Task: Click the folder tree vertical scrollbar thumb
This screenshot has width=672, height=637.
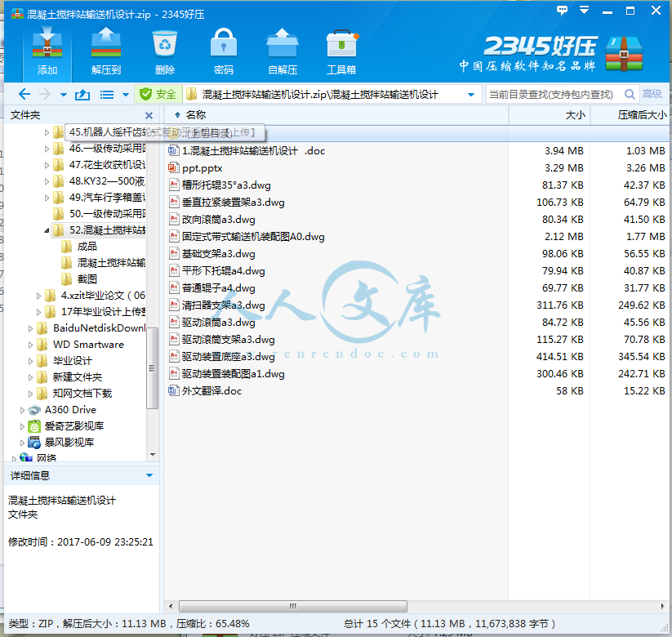Action: point(152,367)
